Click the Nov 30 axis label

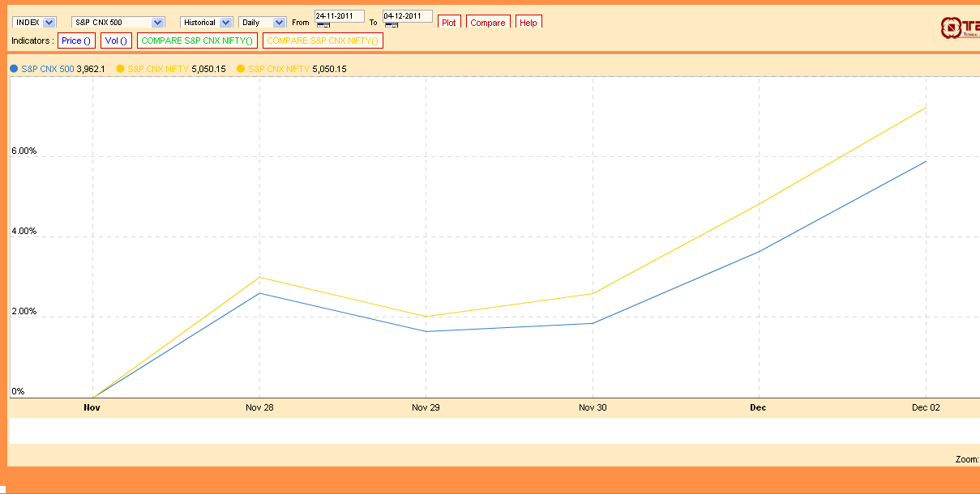click(593, 407)
